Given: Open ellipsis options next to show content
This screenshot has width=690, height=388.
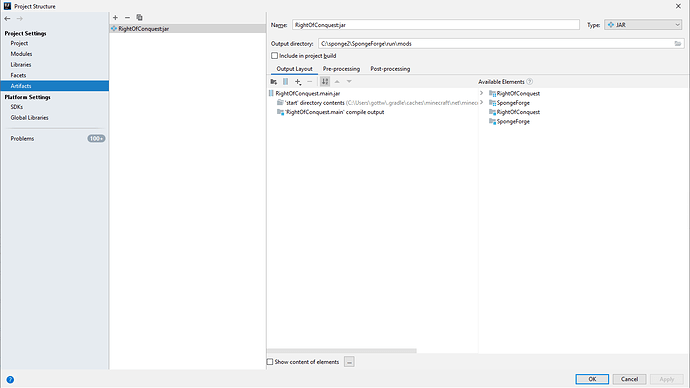Looking at the screenshot, I should [349, 362].
